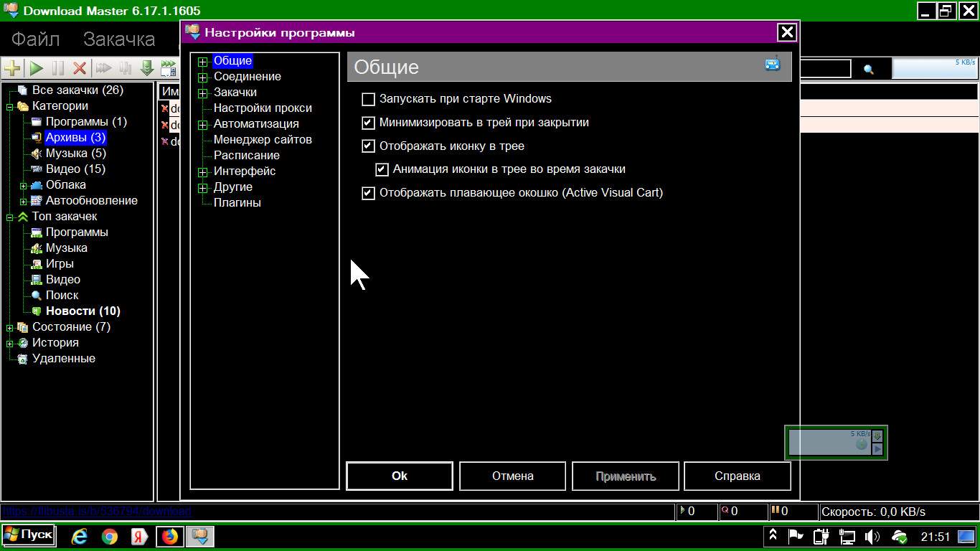Click the green Start download play icon
The image size is (980, 551).
36,68
